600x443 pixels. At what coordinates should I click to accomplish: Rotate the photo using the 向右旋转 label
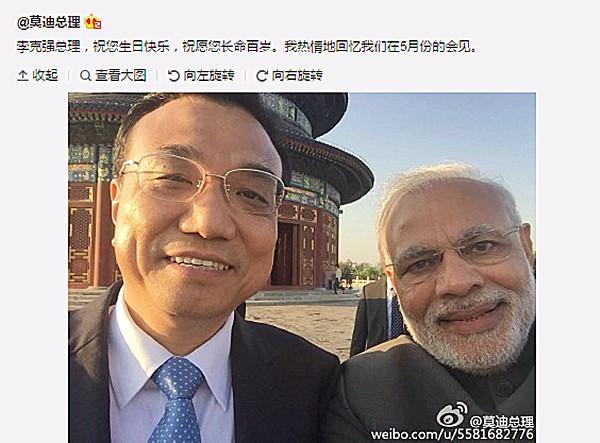297,75
